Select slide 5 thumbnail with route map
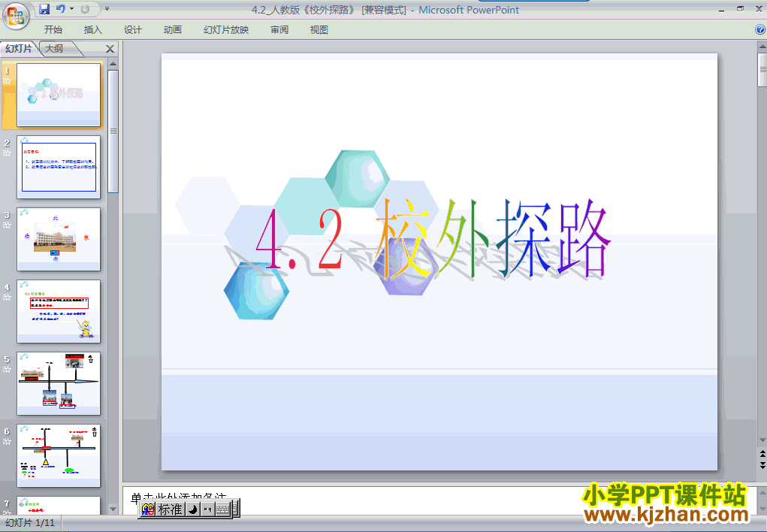 (59, 383)
